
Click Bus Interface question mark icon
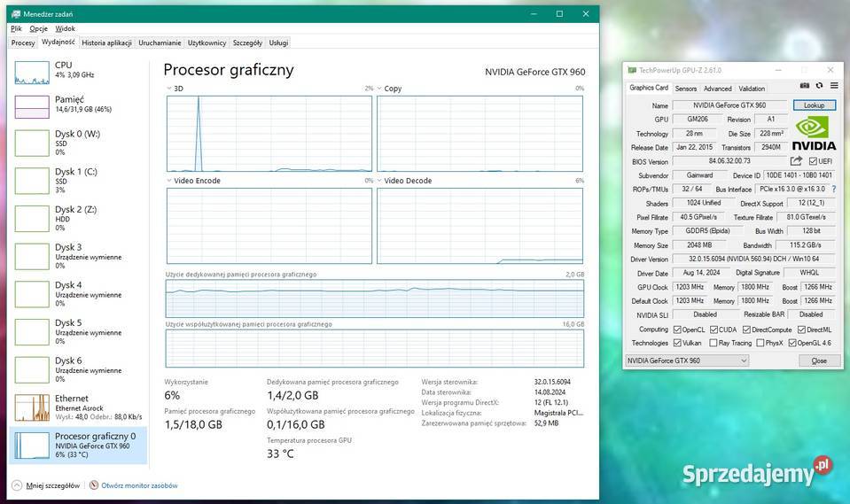click(x=834, y=190)
